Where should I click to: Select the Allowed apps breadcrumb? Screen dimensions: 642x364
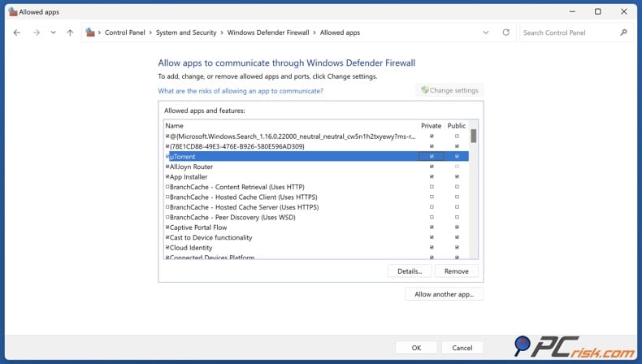pos(340,32)
